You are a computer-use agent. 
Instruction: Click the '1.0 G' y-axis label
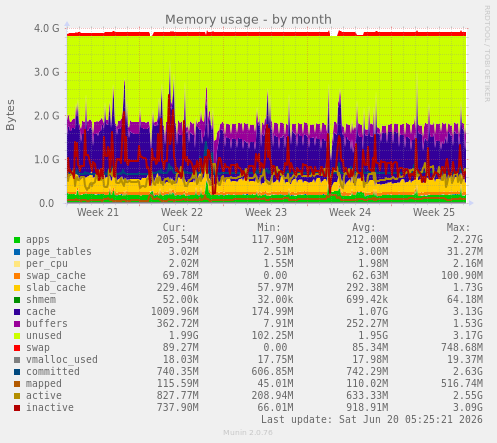[x=47, y=160]
